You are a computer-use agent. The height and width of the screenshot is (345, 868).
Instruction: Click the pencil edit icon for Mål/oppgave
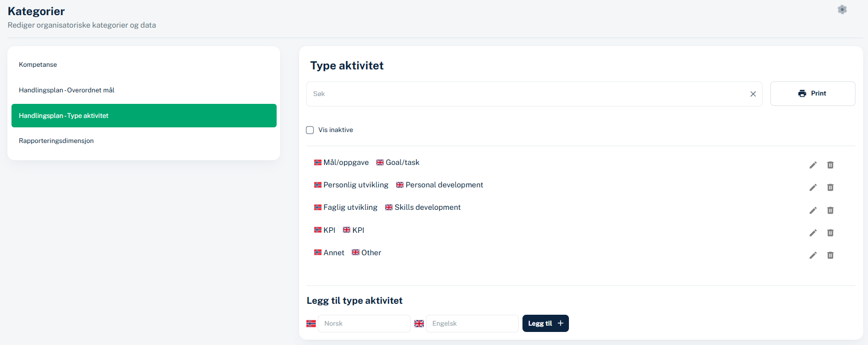tap(813, 165)
